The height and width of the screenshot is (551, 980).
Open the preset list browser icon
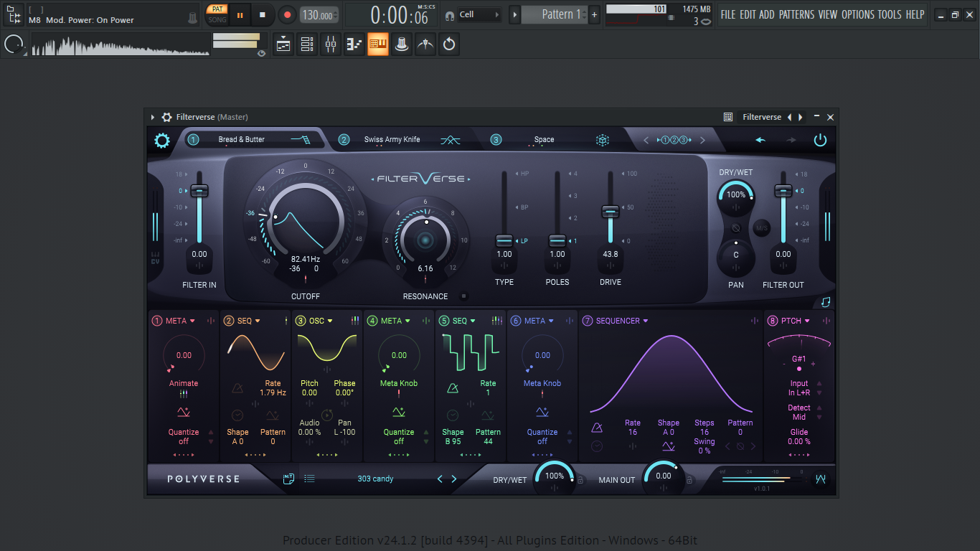(309, 479)
